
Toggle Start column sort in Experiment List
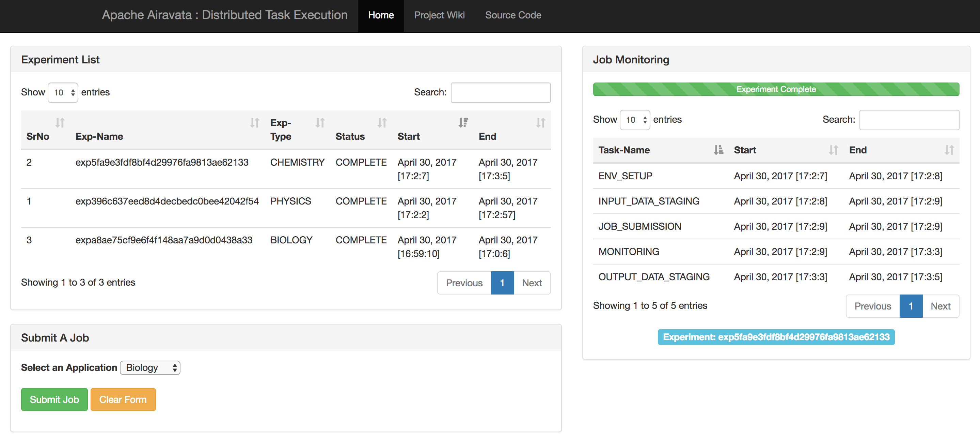(463, 123)
